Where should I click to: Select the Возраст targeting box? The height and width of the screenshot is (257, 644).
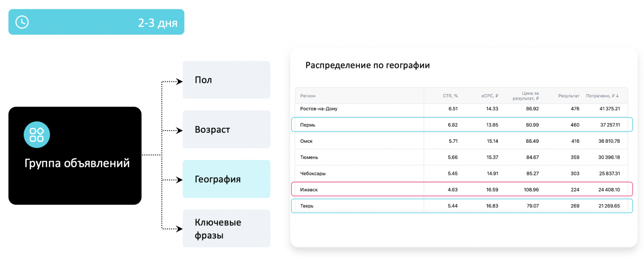(226, 130)
